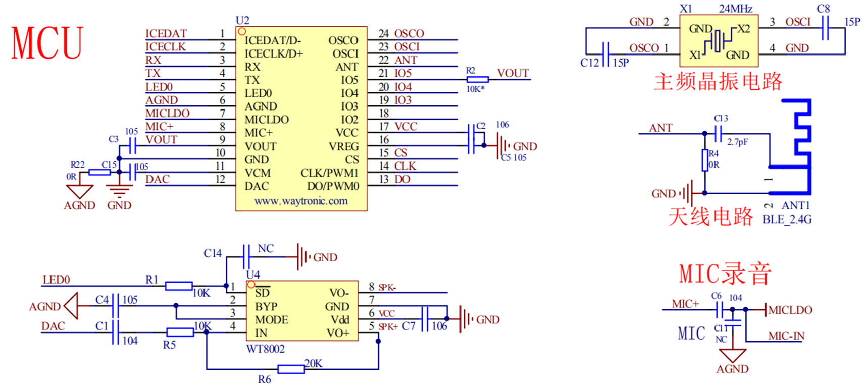Click the 10K* value under R2
This screenshot has height=386, width=868.
pos(475,89)
